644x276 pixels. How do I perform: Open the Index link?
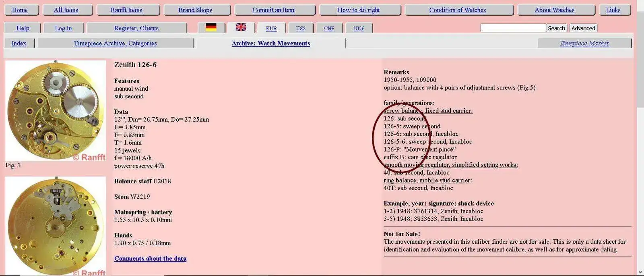19,43
